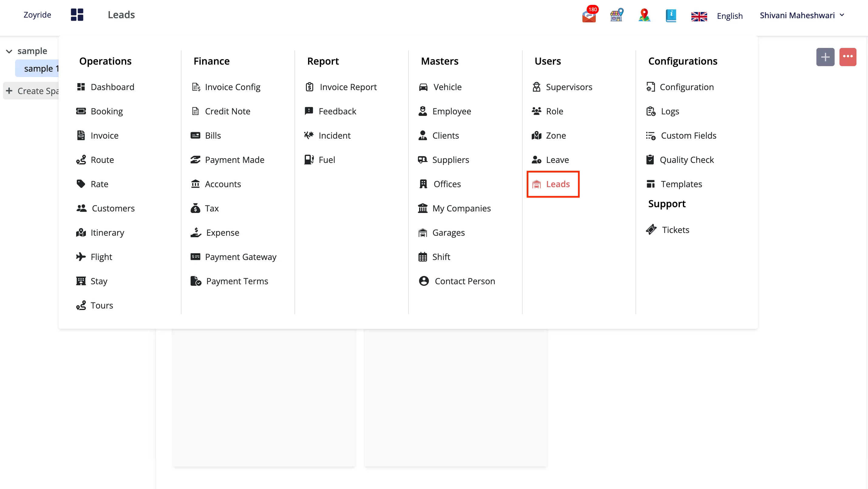Viewport: 868px width, 489px height.
Task: Click the Contact Person avatar icon
Action: (424, 281)
